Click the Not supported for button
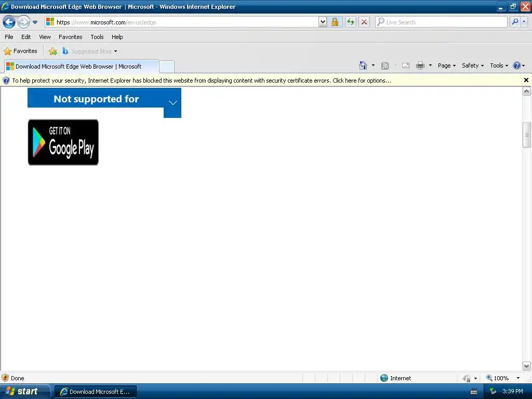The width and height of the screenshot is (532, 399). coord(96,98)
